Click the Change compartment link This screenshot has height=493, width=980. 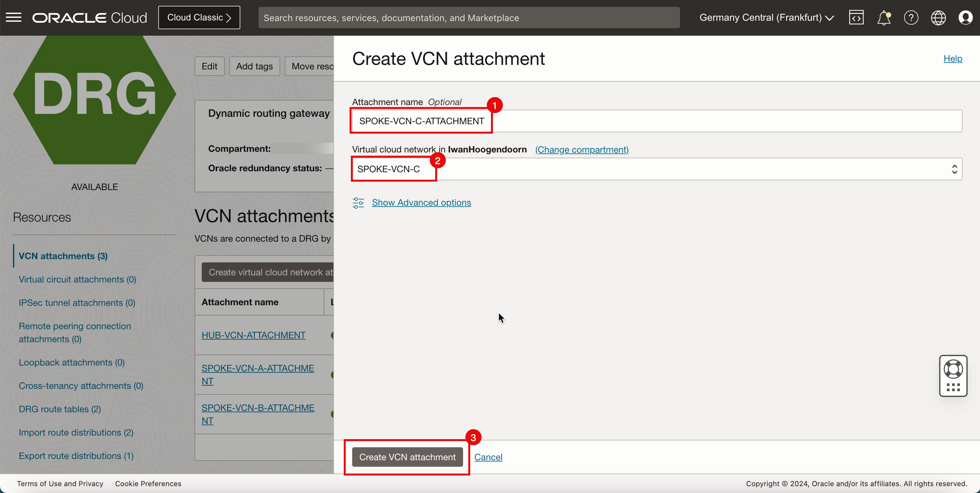tap(581, 149)
